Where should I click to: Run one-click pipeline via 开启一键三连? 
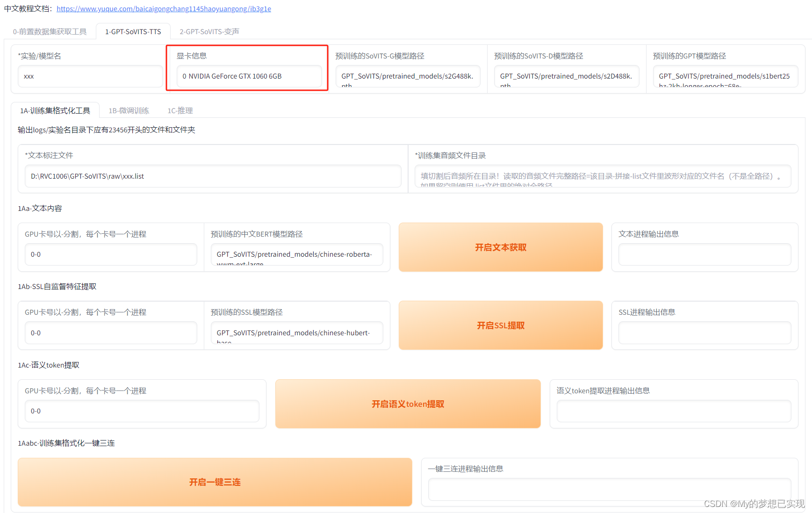(214, 482)
